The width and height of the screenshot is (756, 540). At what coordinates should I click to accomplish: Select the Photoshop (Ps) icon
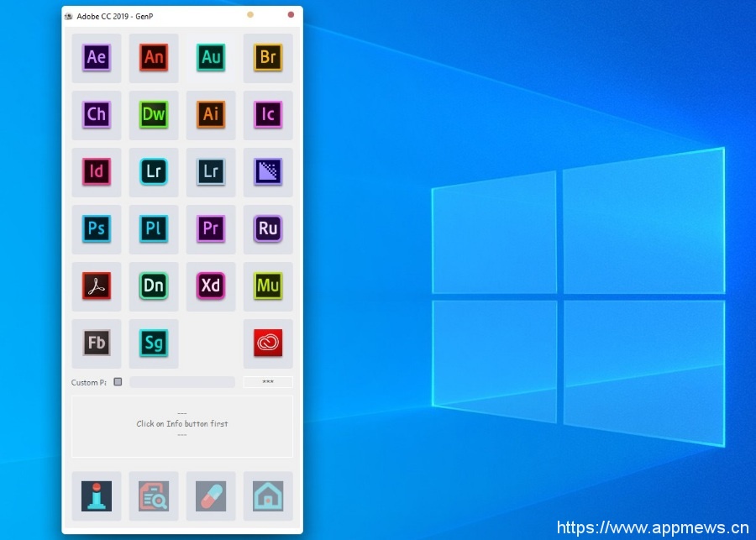pyautogui.click(x=97, y=229)
